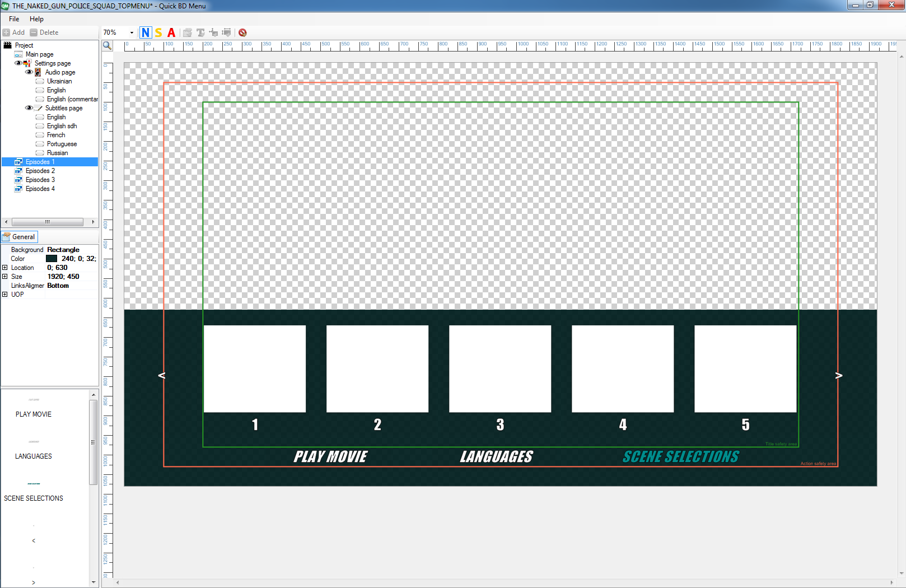Click the Episodes 2 page icon
This screenshot has height=588, width=906.
click(x=18, y=171)
